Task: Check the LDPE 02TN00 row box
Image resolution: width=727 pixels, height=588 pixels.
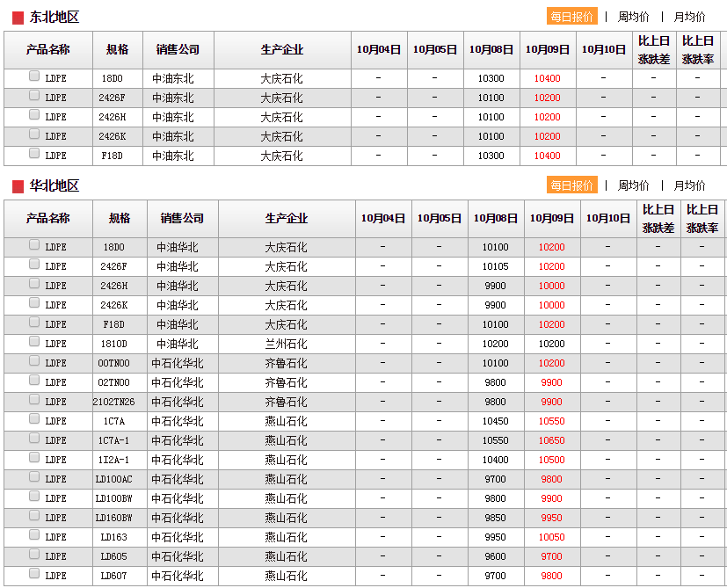Action: click(34, 380)
